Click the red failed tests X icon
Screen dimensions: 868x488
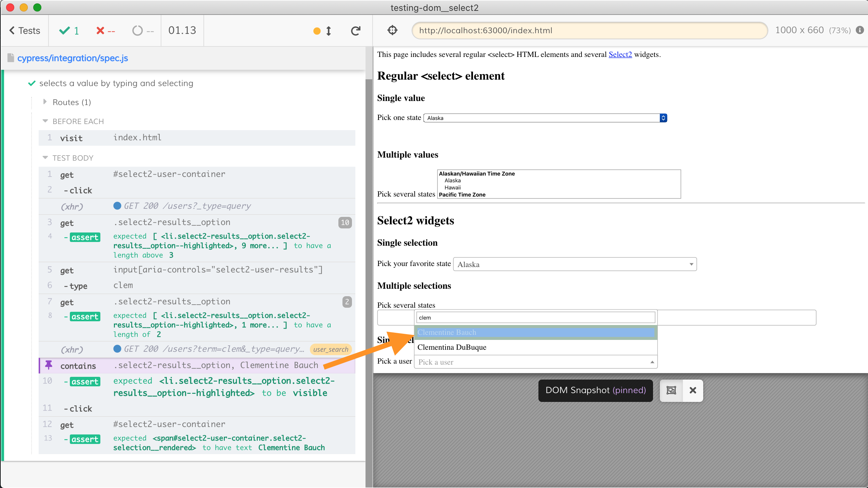pyautogui.click(x=100, y=31)
